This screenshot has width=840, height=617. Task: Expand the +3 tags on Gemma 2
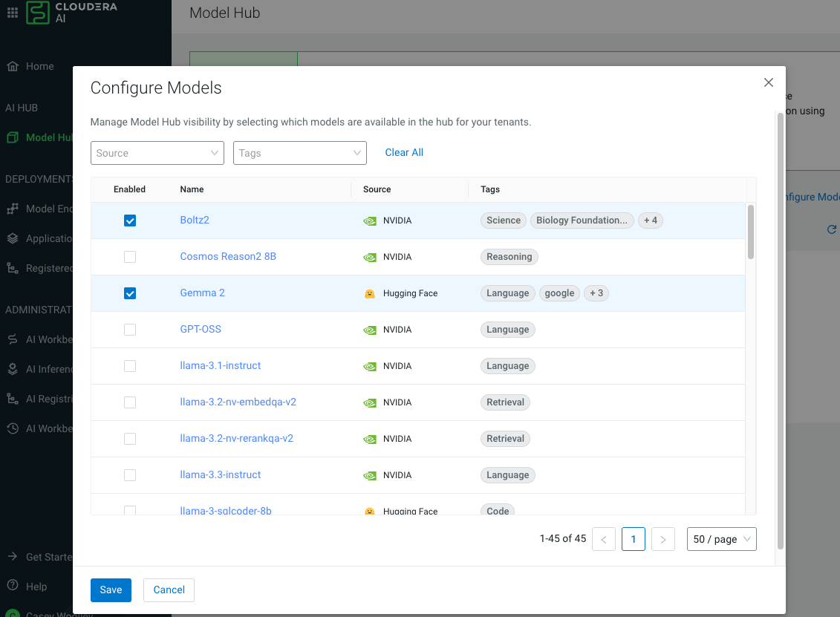[x=596, y=293]
